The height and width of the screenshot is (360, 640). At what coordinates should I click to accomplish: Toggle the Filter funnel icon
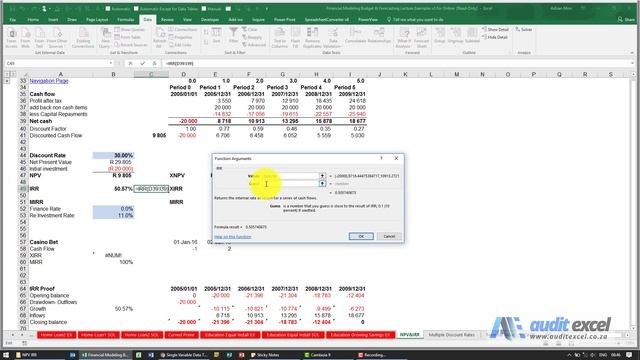tap(233, 36)
